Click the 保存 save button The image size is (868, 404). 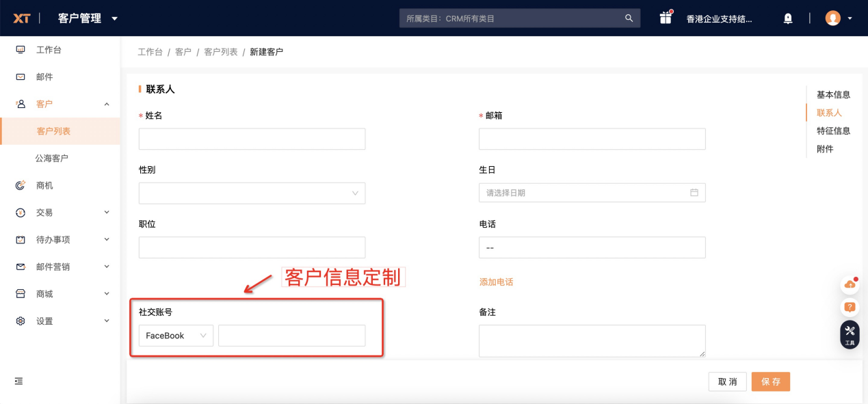click(x=770, y=381)
